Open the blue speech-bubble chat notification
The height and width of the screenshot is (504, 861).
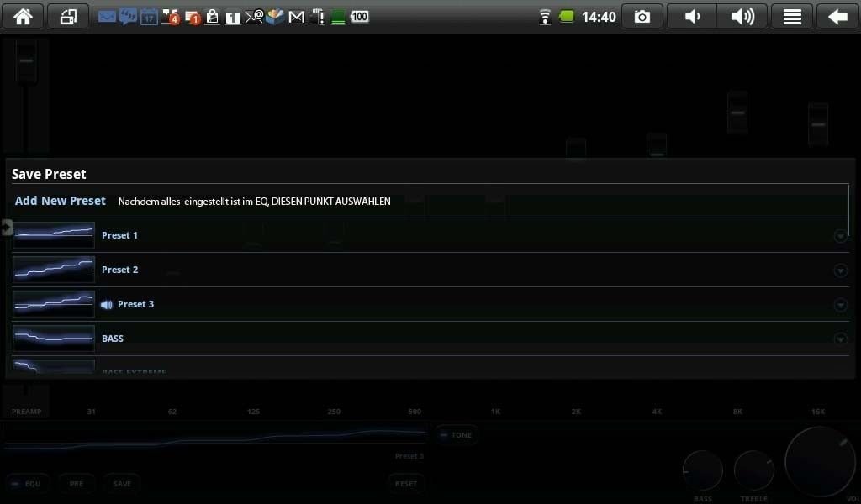coord(128,17)
